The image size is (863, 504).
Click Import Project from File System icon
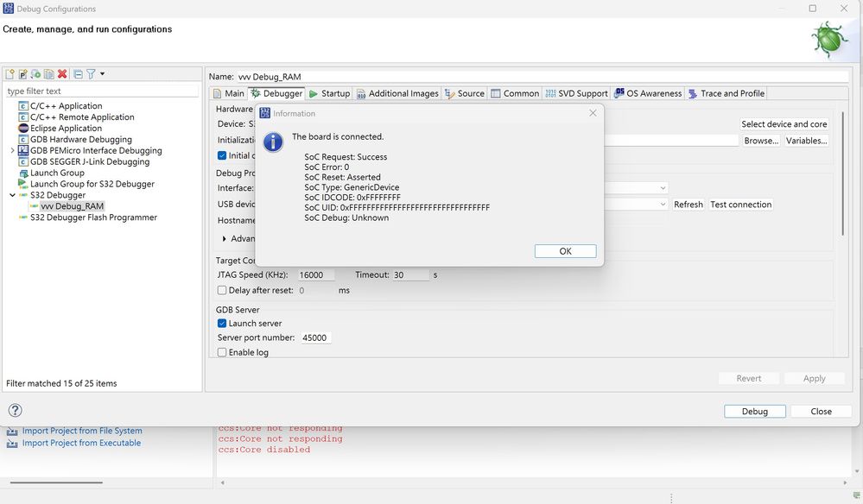pos(12,432)
